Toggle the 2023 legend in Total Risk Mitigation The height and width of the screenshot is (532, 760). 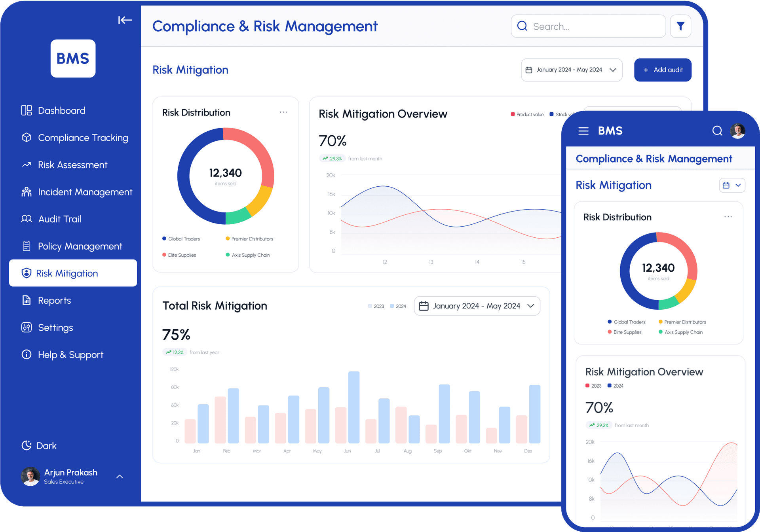tap(376, 306)
